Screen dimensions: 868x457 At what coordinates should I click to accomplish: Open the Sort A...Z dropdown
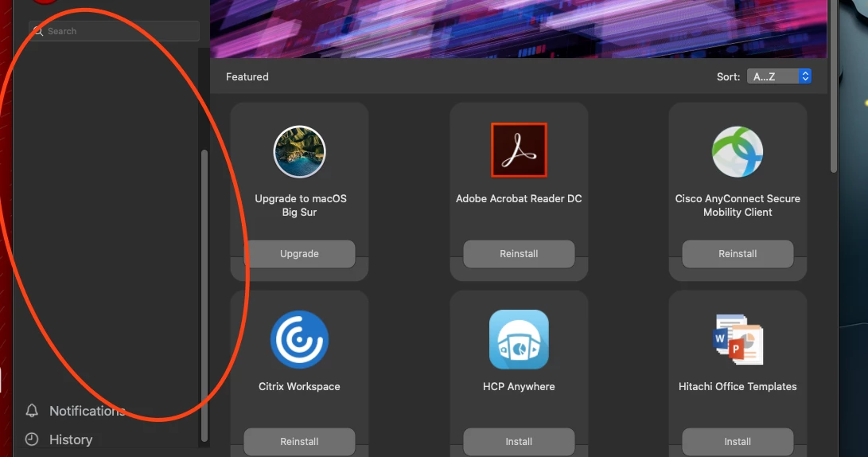779,76
